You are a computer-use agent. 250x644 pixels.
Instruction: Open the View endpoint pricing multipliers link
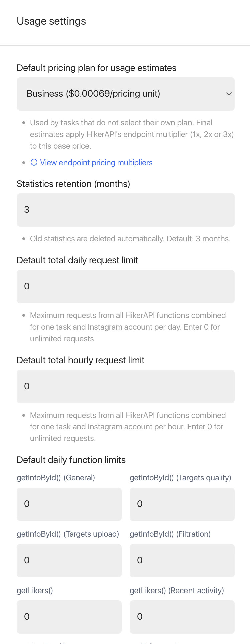tap(96, 163)
